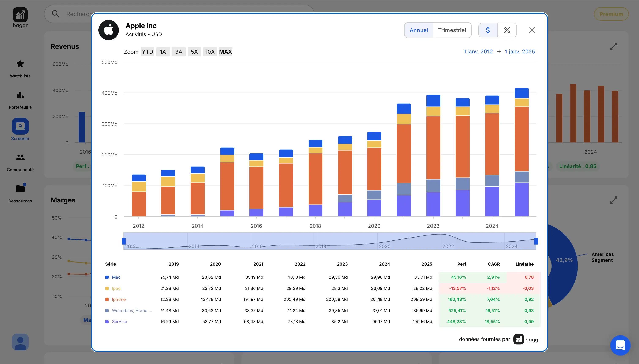The width and height of the screenshot is (639, 364).
Task: Select dollar value display mode
Action: point(488,30)
